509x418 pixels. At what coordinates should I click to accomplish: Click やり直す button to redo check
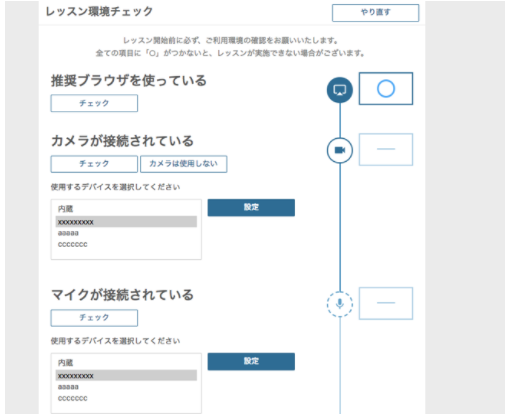pyautogui.click(x=375, y=13)
